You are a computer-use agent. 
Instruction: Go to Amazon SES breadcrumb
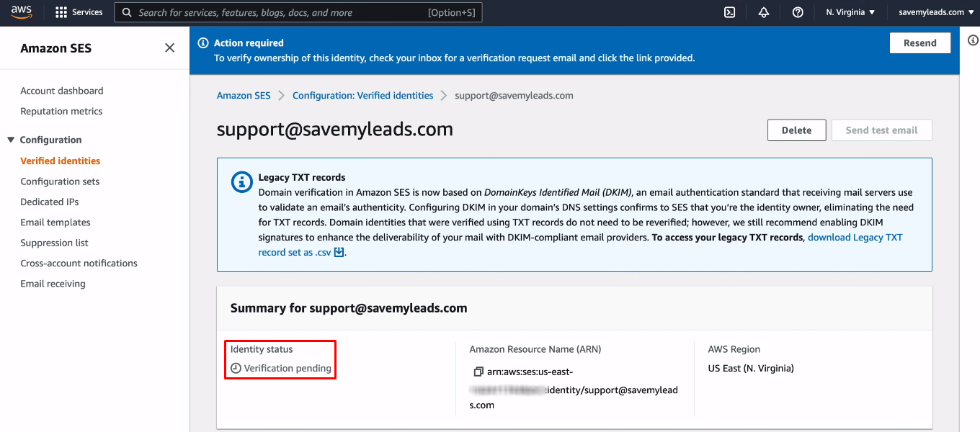pyautogui.click(x=244, y=95)
